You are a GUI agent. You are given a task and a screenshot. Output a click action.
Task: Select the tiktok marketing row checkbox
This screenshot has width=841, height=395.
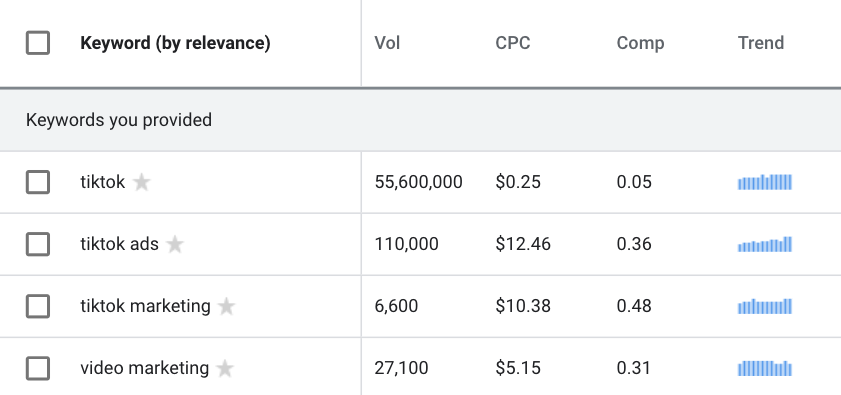(38, 306)
